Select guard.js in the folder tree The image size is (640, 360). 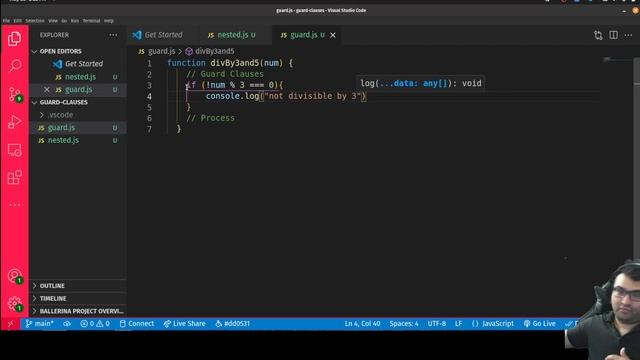pos(78,128)
